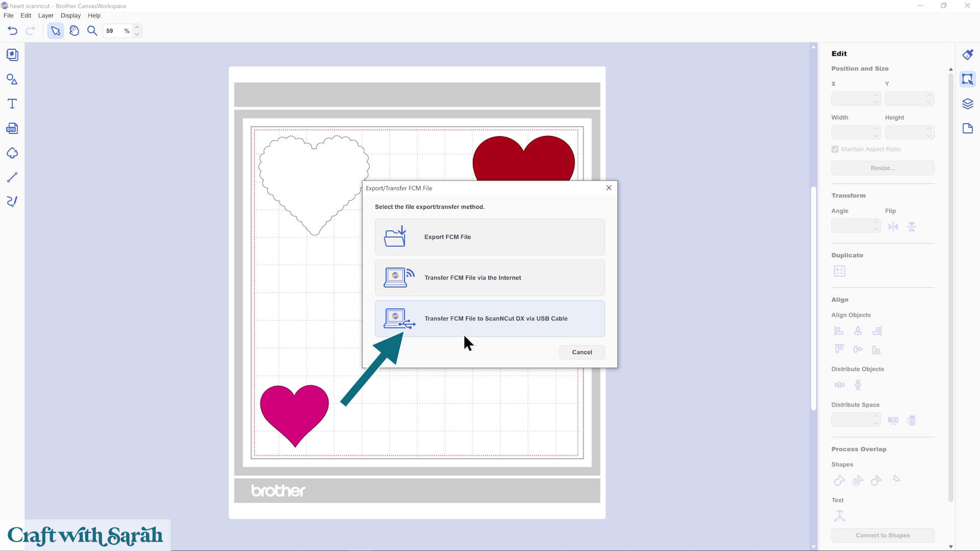Decrease zoom percentage with down arrow
The width and height of the screenshot is (980, 551).
(137, 34)
